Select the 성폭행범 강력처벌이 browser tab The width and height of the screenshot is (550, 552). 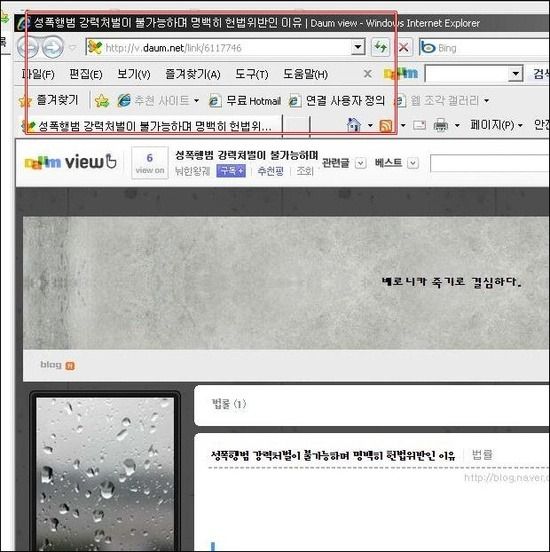[x=150, y=126]
